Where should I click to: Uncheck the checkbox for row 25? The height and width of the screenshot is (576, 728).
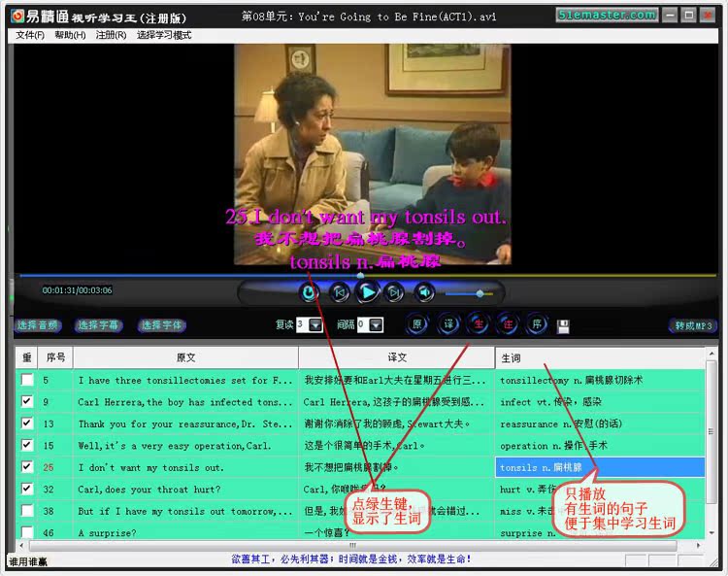coord(27,467)
